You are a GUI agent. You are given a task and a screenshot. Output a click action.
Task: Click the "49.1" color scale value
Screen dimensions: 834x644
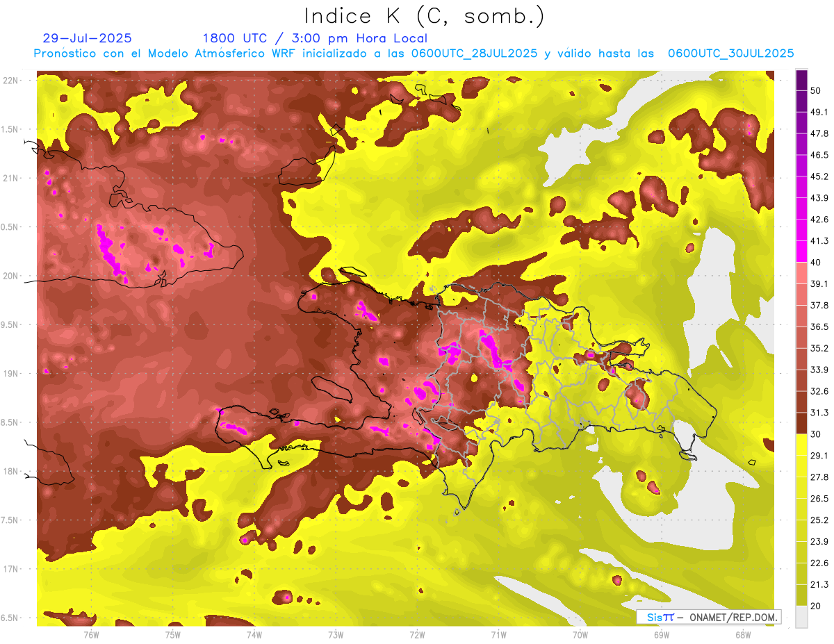[x=819, y=112]
